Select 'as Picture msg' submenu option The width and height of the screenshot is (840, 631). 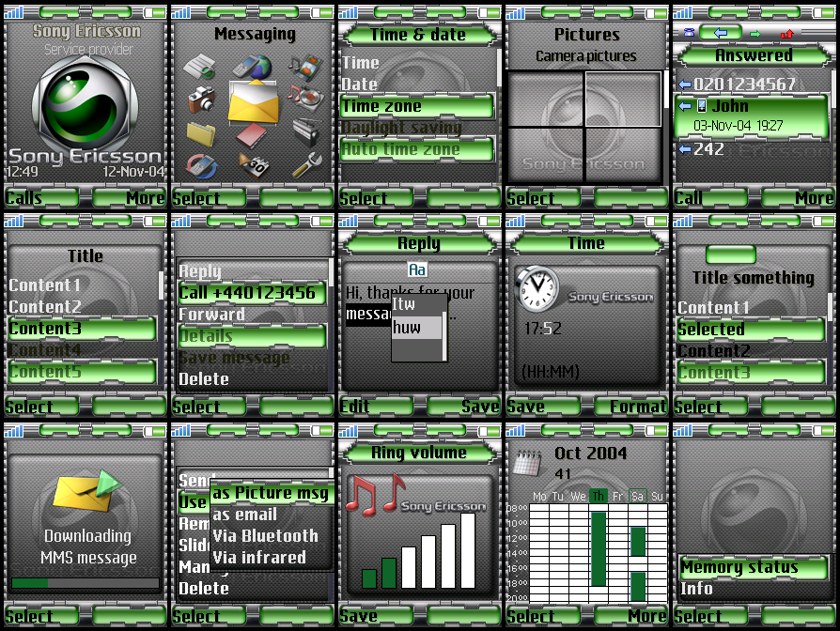[x=272, y=493]
